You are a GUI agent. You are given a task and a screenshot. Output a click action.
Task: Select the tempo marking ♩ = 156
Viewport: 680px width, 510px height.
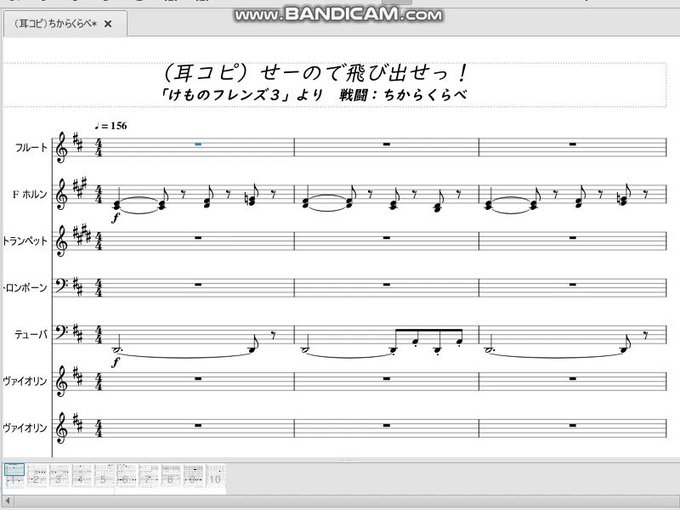click(111, 126)
